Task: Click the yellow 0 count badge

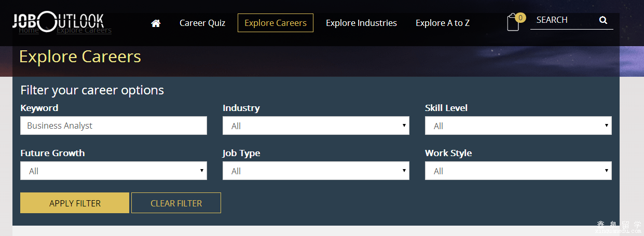Action: [x=520, y=18]
